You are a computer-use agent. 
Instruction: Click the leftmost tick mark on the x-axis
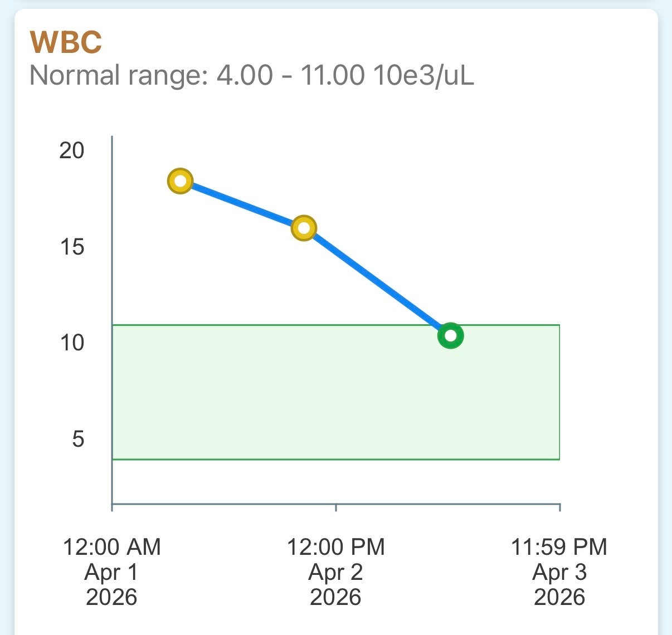coord(113,507)
